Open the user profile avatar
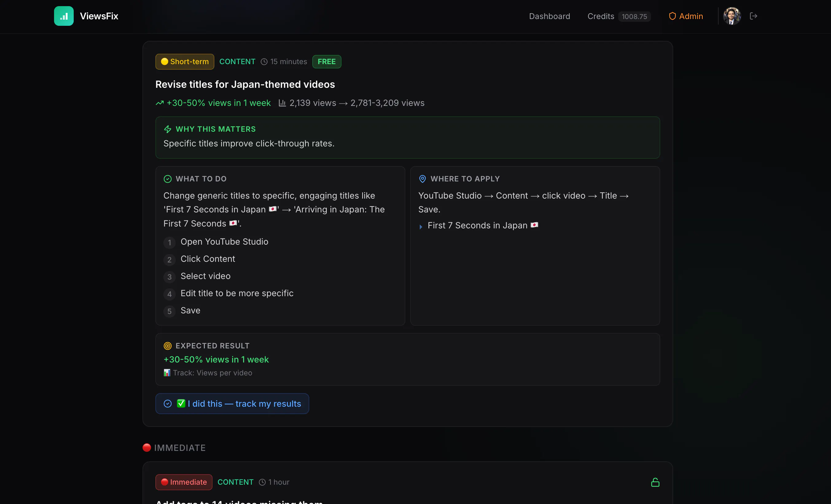Image resolution: width=831 pixels, height=504 pixels. (x=732, y=16)
